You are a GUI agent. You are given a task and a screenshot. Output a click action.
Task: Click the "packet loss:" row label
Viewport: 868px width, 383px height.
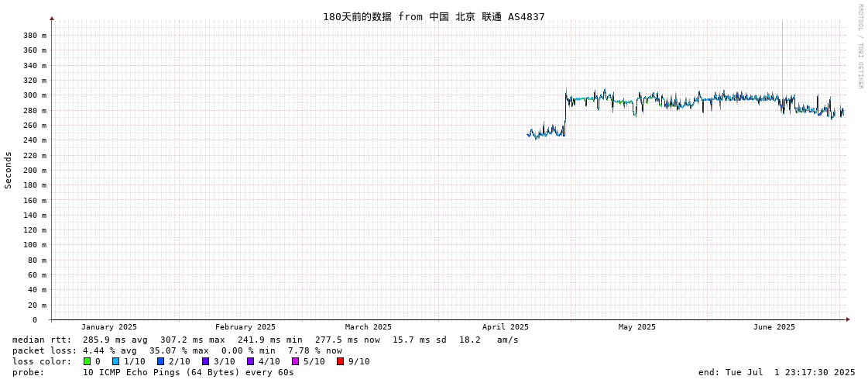click(x=43, y=350)
